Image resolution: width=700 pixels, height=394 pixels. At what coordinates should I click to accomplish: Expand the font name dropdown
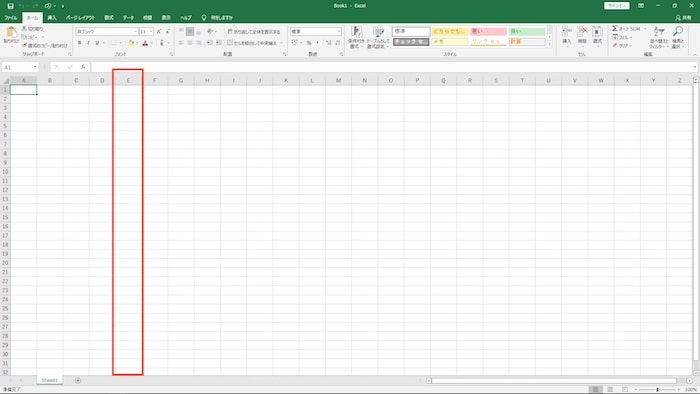pyautogui.click(x=135, y=32)
